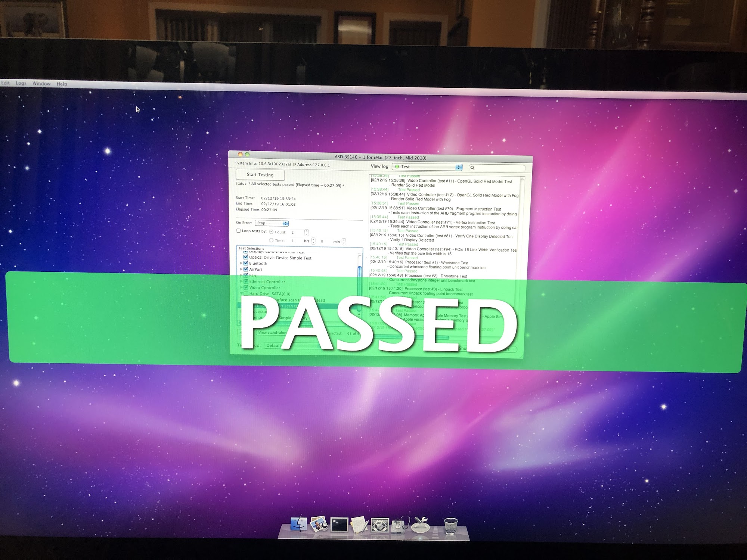Click log entry Fragment Instruction Test
This screenshot has width=747, height=560.
[436, 209]
